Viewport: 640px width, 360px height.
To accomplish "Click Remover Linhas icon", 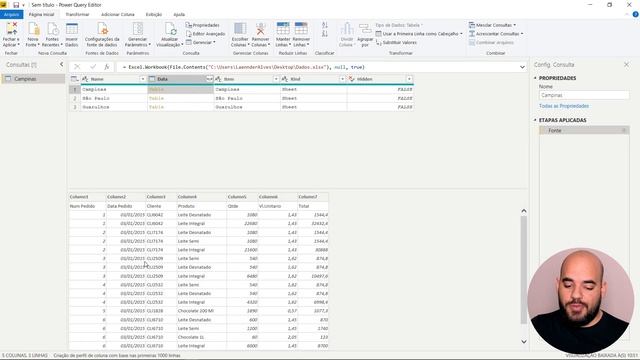I will coord(301,29).
